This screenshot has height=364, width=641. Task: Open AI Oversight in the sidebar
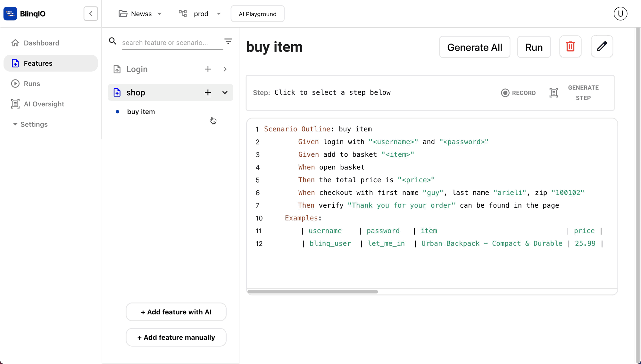point(51,104)
